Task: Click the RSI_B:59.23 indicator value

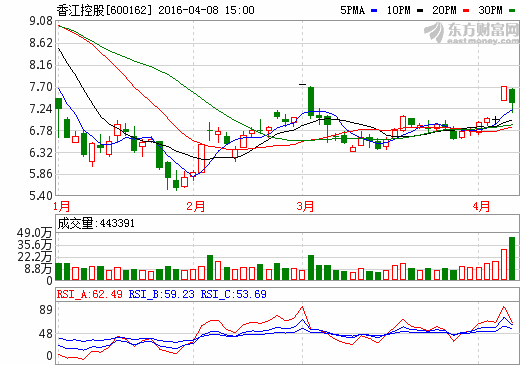Action: pyautogui.click(x=162, y=294)
